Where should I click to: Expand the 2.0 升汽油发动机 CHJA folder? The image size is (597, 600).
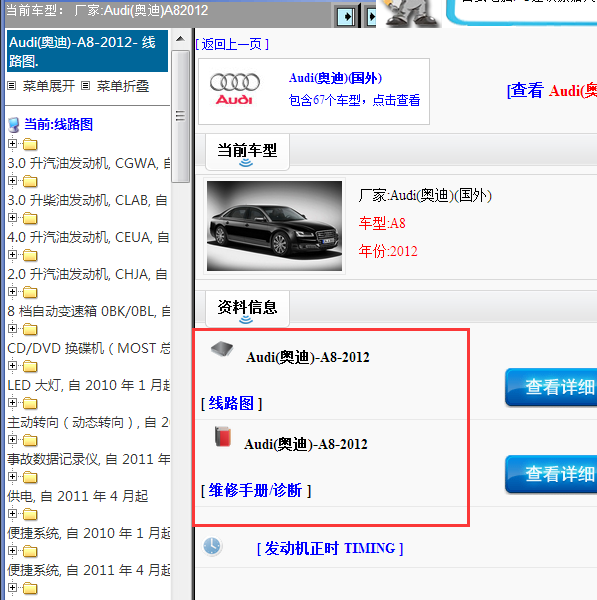pyautogui.click(x=12, y=255)
